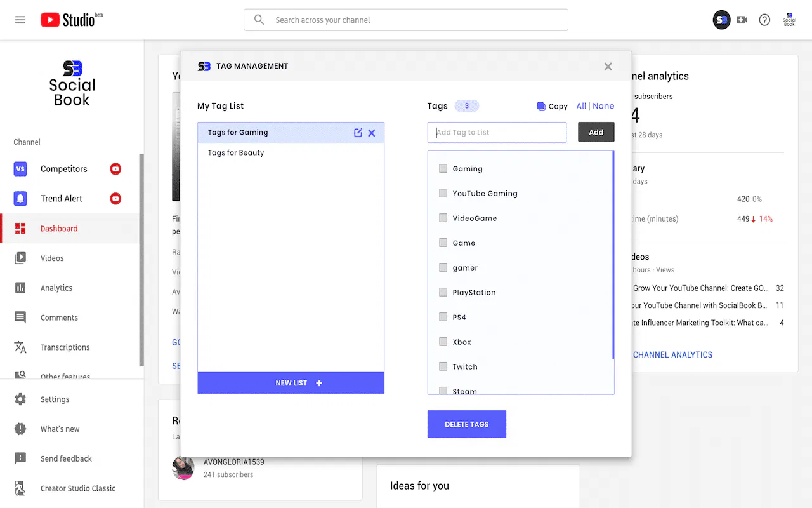The width and height of the screenshot is (812, 508).
Task: Select the Trend Alert bell icon
Action: coord(21,198)
